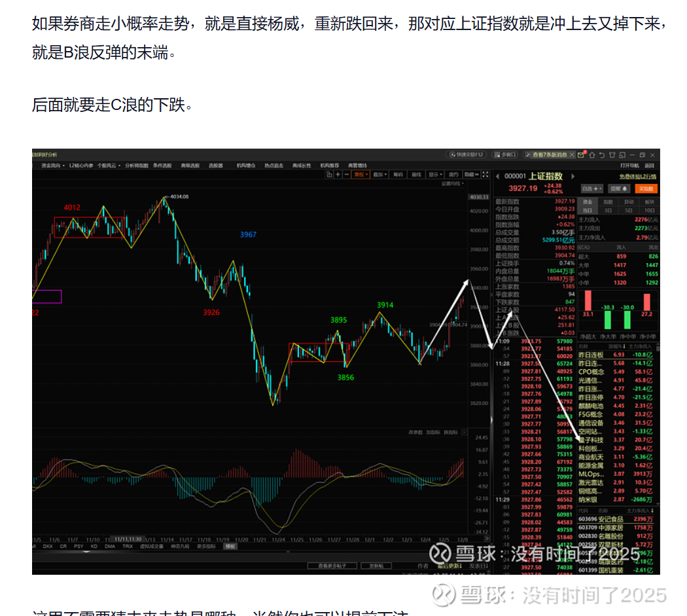
Task: Click the 简约 toolbar button
Action: (453, 175)
